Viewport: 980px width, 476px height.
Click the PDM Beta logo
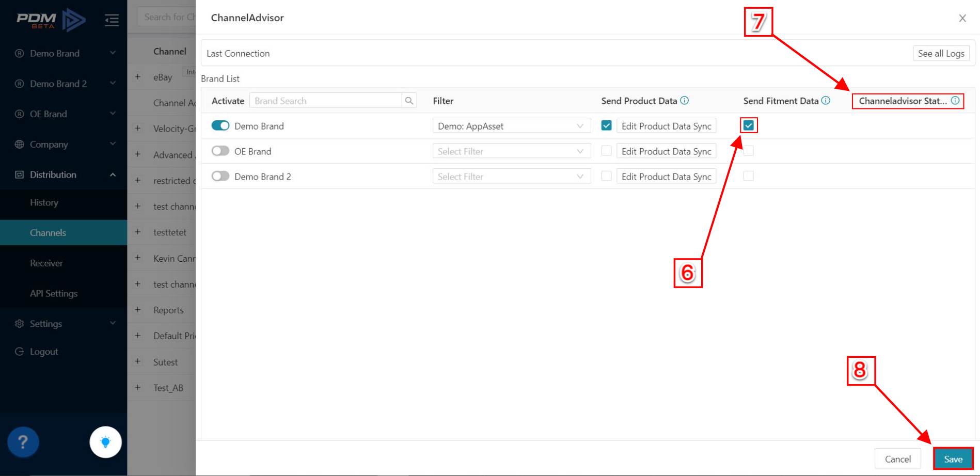point(51,20)
